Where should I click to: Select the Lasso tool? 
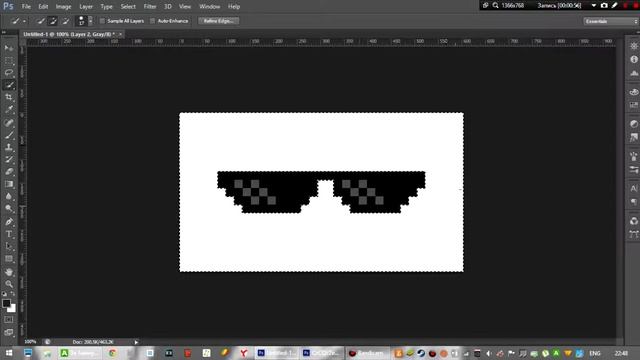[9, 73]
